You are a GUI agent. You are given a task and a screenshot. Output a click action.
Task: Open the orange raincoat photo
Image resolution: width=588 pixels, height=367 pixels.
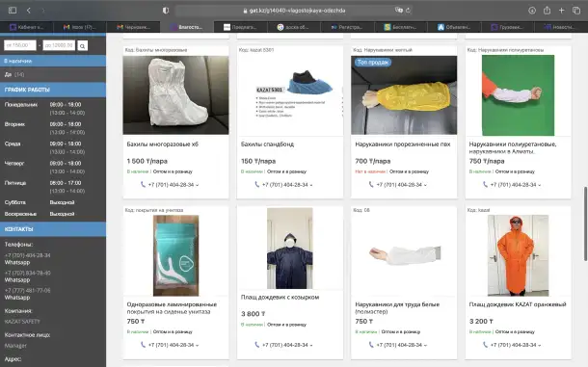(518, 255)
